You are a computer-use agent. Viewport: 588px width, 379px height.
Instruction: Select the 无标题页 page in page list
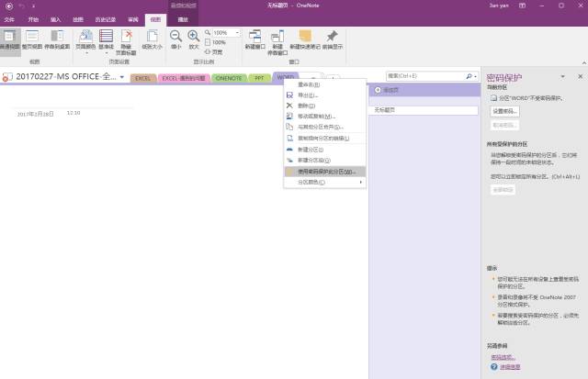(424, 110)
